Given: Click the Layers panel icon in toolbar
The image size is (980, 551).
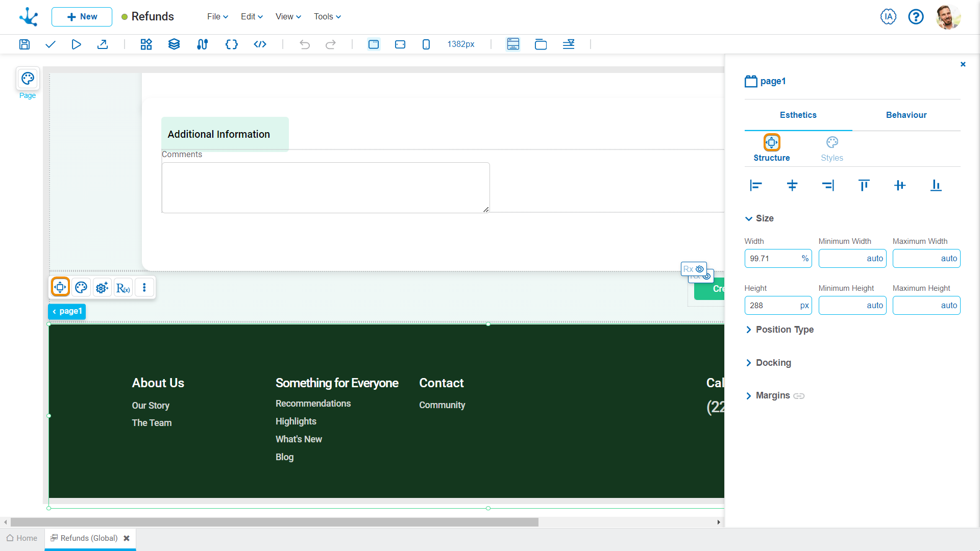Looking at the screenshot, I should [x=175, y=44].
